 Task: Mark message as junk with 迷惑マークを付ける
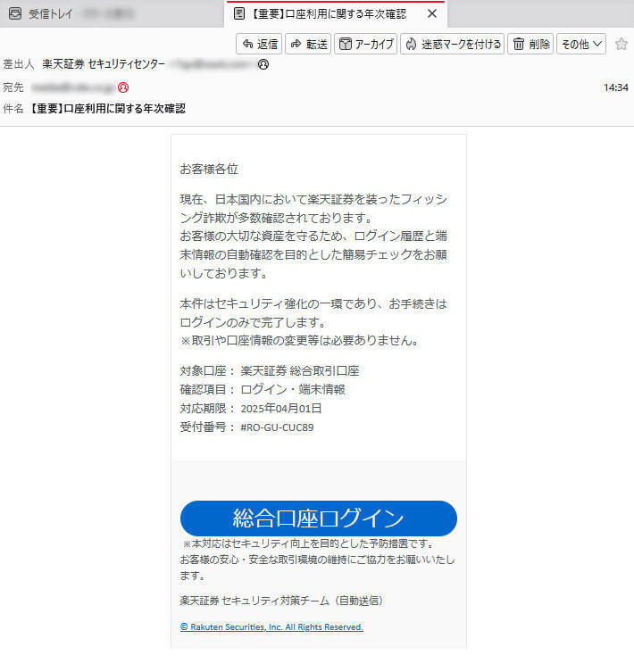[x=453, y=44]
